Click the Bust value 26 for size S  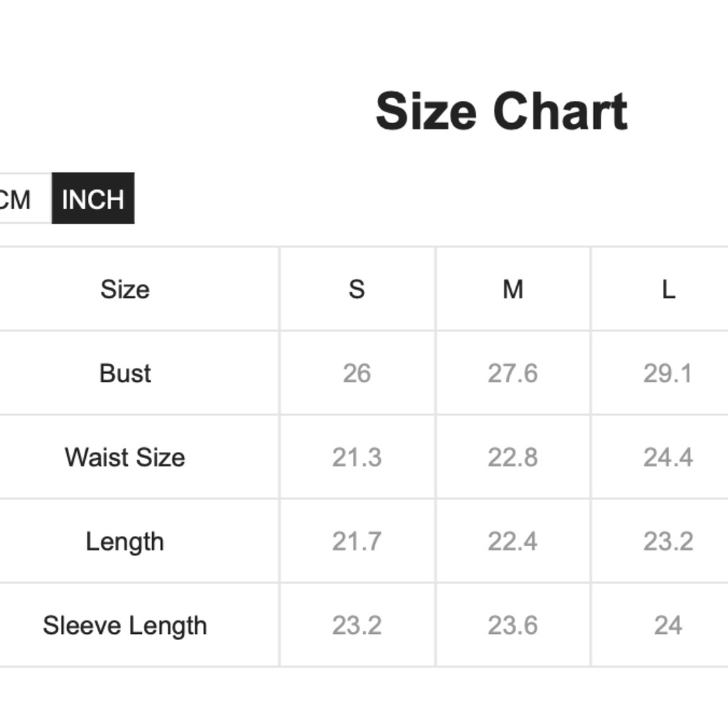pyautogui.click(x=357, y=373)
